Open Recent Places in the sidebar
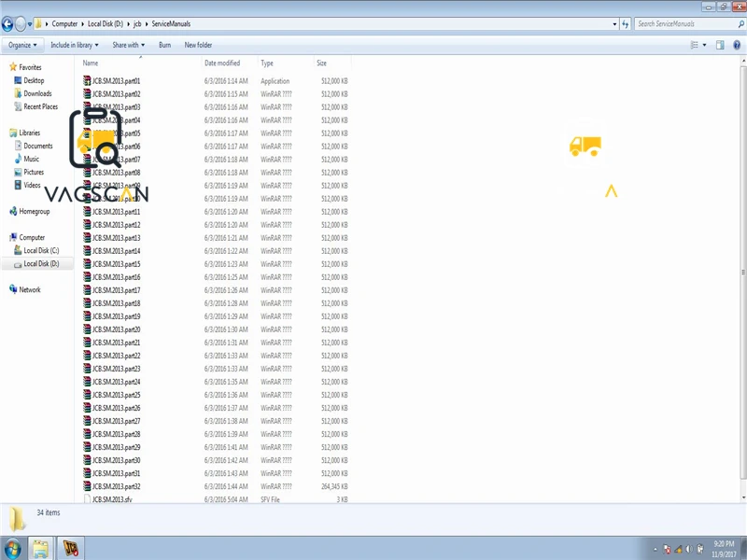The image size is (747, 560). [36, 106]
